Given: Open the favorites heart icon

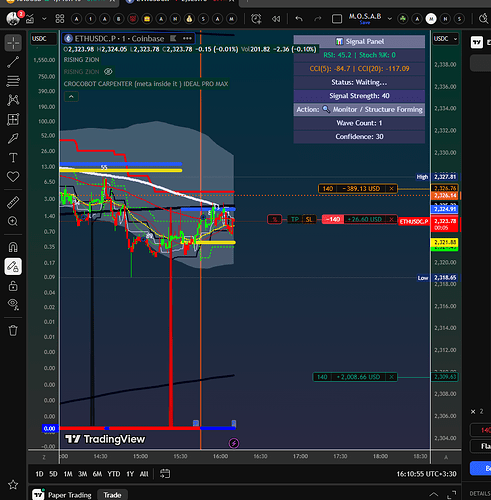Looking at the screenshot, I should coord(13,177).
